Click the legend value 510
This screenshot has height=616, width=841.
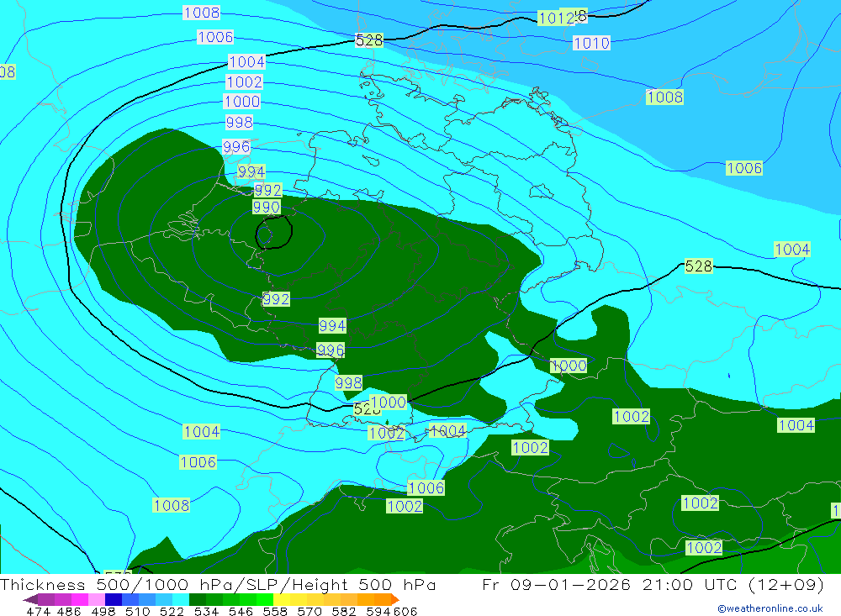pos(138,611)
